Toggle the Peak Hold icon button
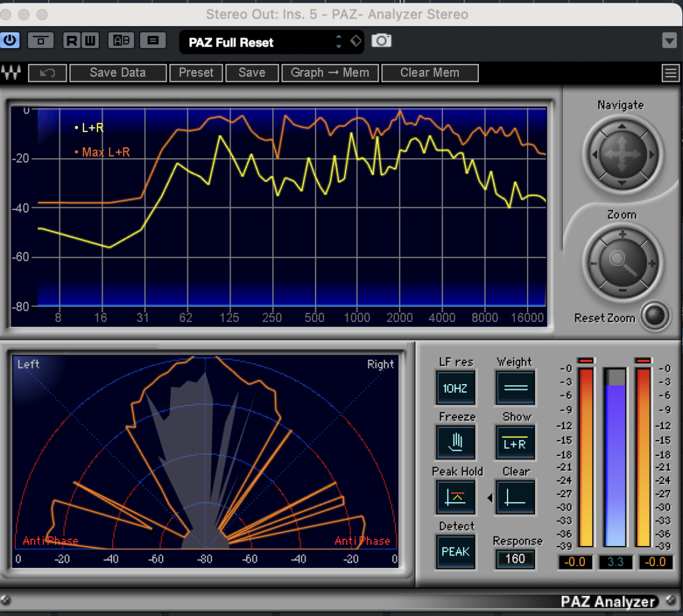This screenshot has width=683, height=616. [x=456, y=497]
